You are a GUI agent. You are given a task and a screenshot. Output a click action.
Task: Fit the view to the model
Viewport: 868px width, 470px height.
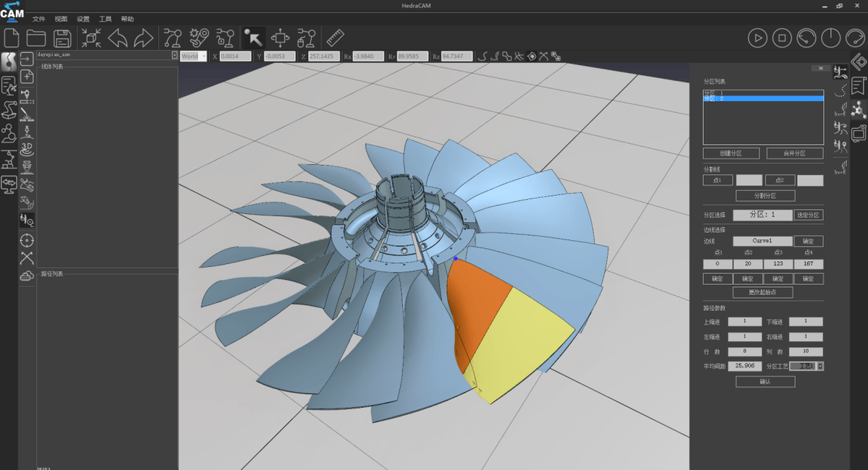[92, 38]
